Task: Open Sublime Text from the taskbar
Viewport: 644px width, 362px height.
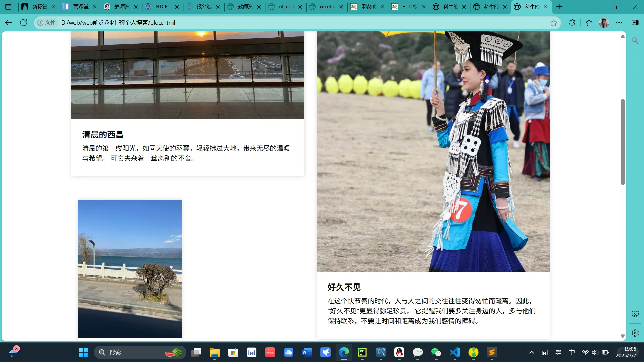Action: tap(492, 352)
